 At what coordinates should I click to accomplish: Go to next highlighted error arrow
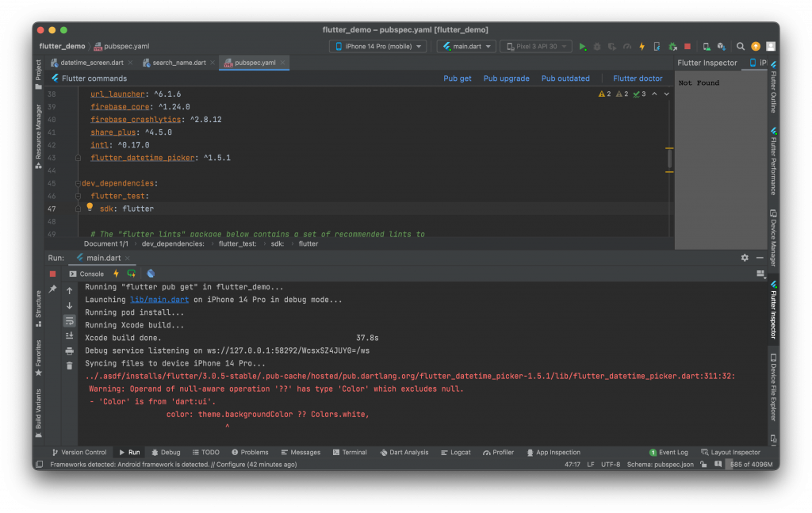tap(667, 94)
